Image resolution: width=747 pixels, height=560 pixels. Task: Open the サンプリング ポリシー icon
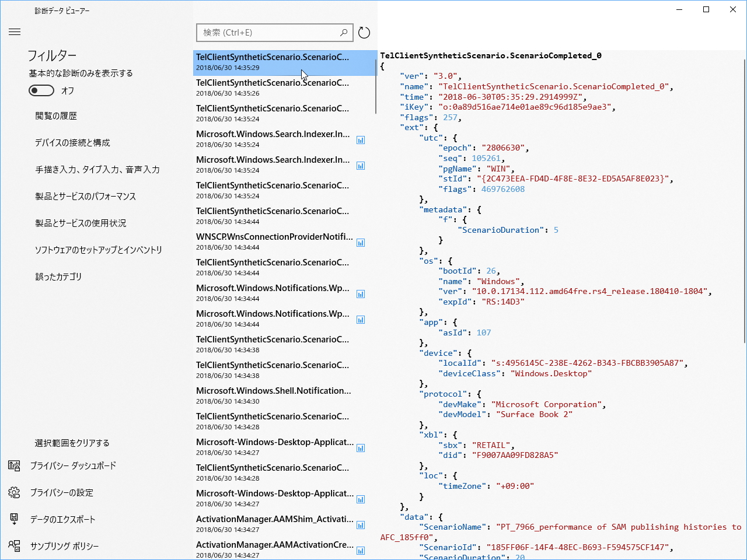[x=14, y=546]
